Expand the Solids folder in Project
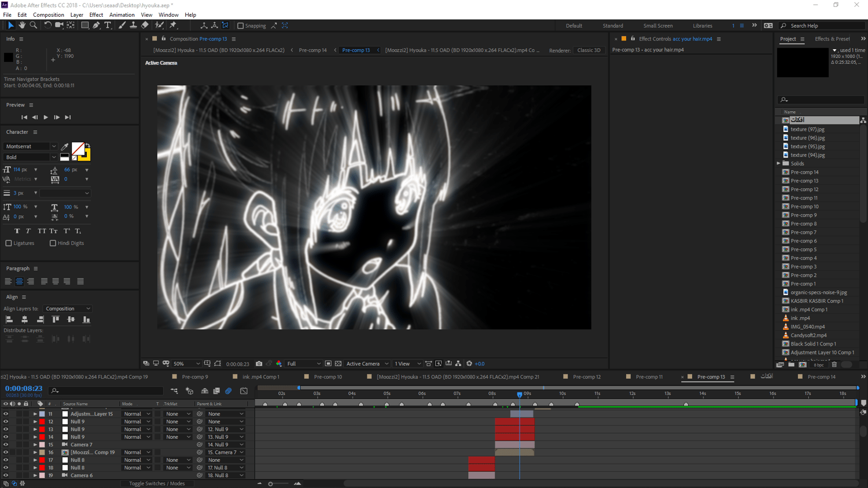The height and width of the screenshot is (488, 868). (x=779, y=164)
